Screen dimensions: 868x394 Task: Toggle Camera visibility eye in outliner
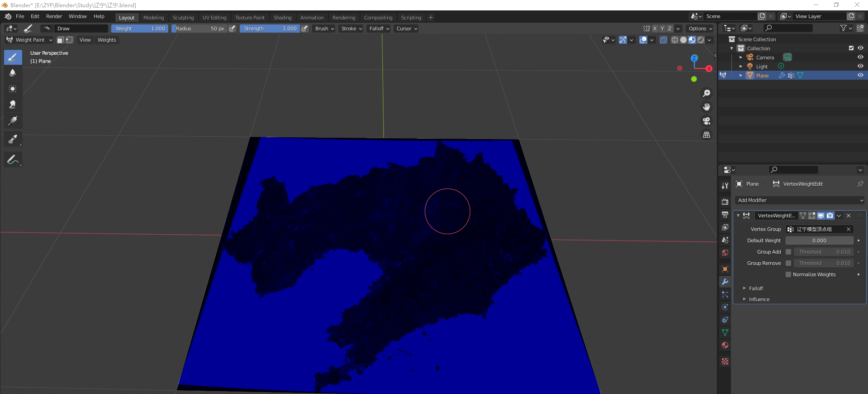pyautogui.click(x=860, y=57)
